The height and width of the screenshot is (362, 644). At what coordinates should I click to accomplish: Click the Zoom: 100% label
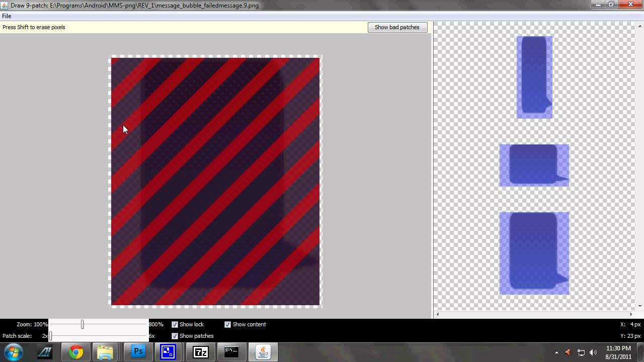[x=32, y=324]
